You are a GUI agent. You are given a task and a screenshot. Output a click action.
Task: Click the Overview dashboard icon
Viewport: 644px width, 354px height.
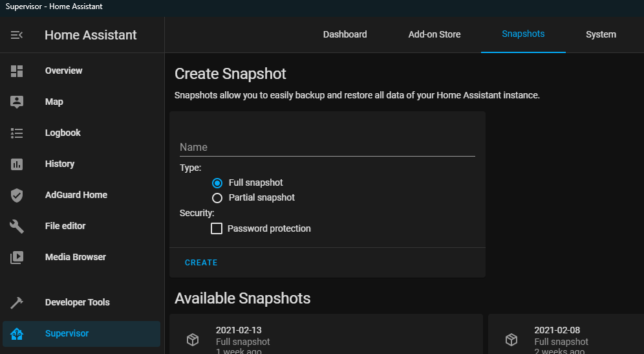coord(17,71)
